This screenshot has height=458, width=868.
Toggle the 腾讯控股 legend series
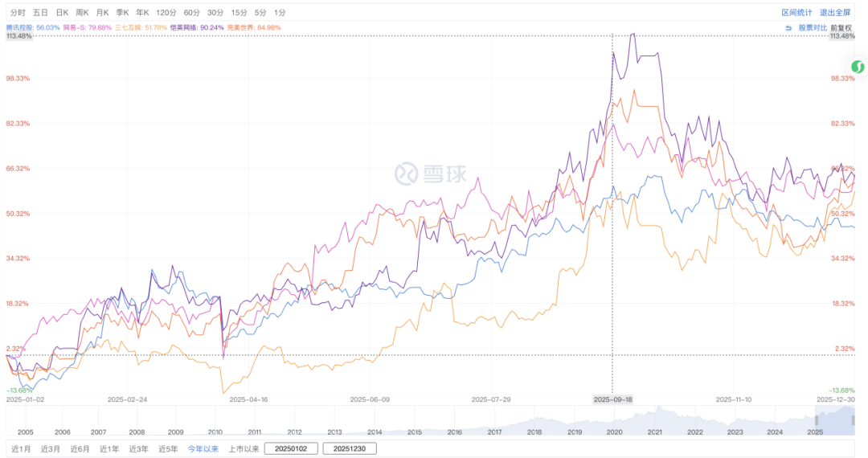click(x=33, y=27)
